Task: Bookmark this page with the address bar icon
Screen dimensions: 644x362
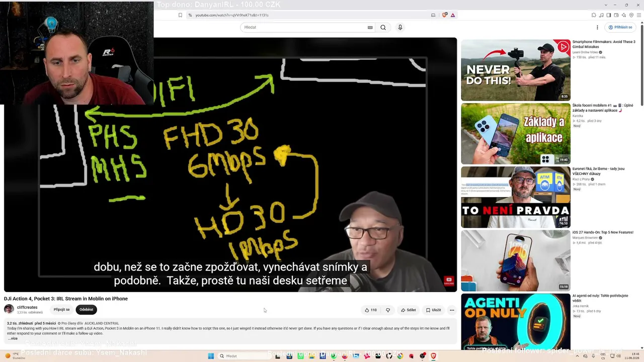Action: tap(180, 15)
